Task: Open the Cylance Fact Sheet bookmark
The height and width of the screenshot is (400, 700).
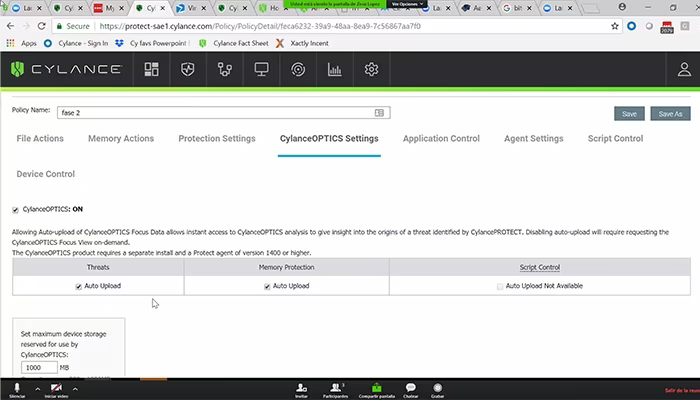Action: point(234,43)
